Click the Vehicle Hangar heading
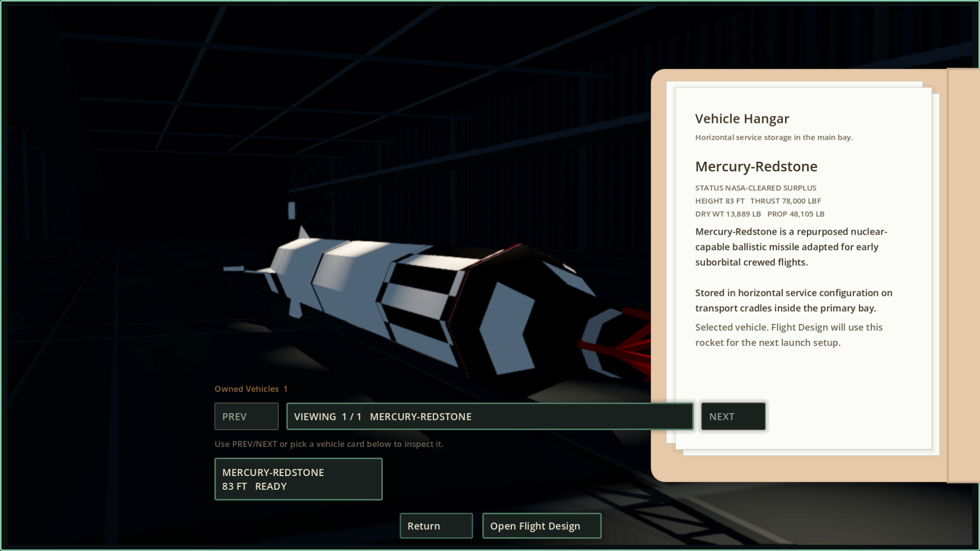 (742, 119)
